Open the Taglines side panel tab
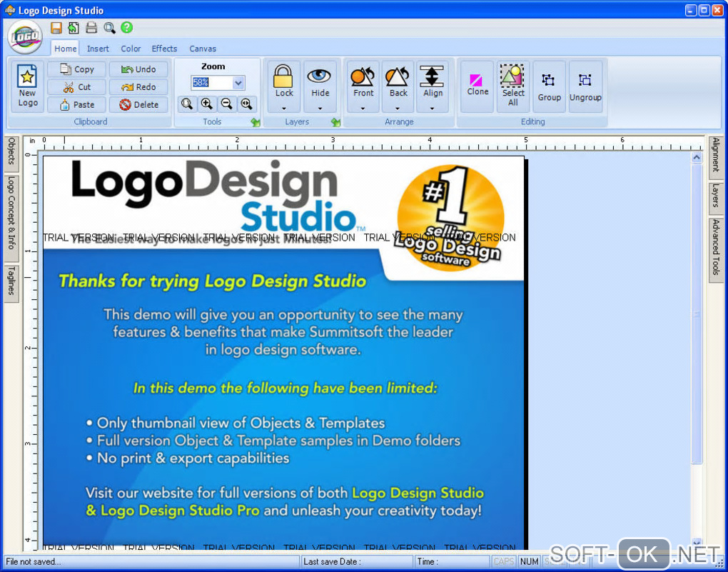 [x=11, y=284]
